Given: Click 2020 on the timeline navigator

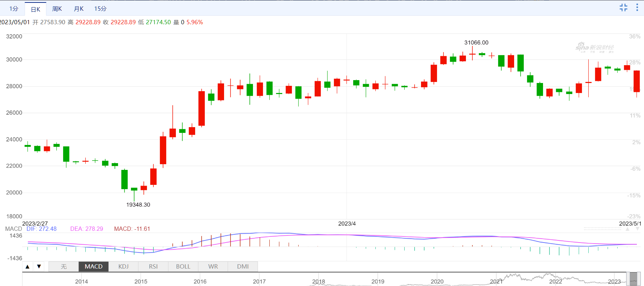Looking at the screenshot, I should coord(437,281).
